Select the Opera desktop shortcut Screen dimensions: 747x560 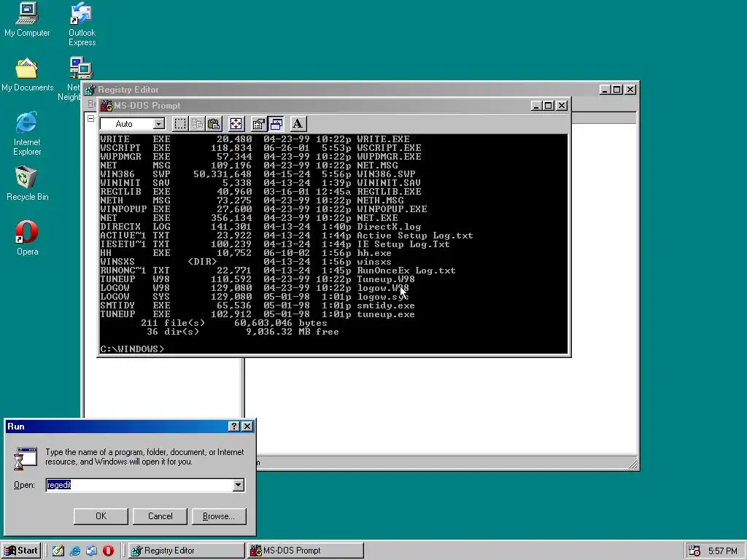27,238
